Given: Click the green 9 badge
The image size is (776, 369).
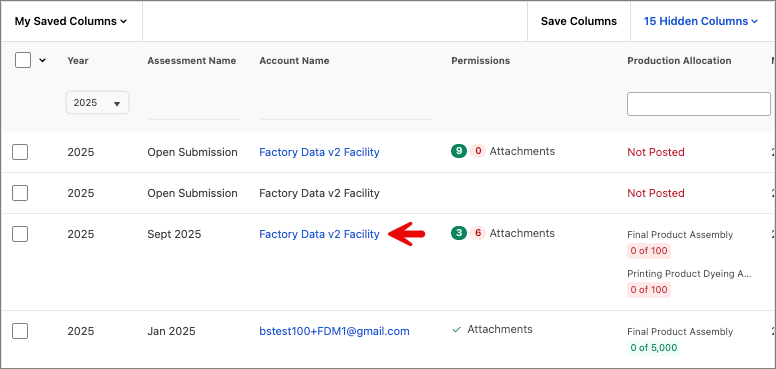Looking at the screenshot, I should pyautogui.click(x=459, y=151).
